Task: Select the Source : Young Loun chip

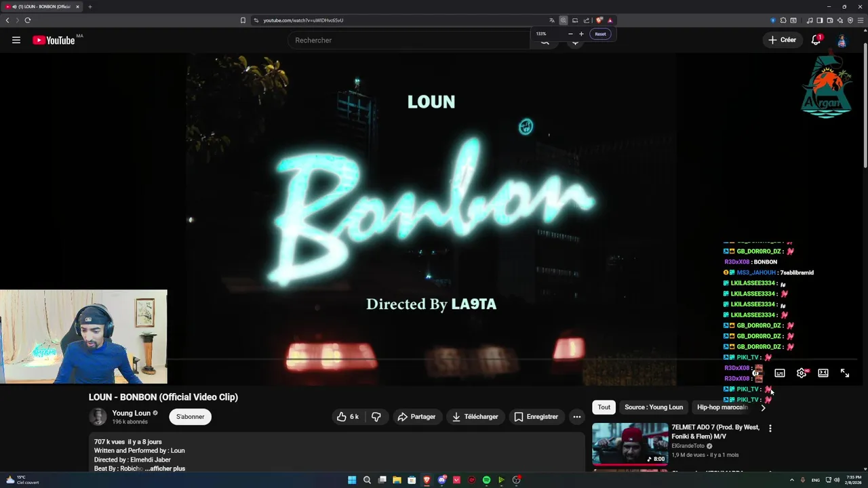Action: 654,407
